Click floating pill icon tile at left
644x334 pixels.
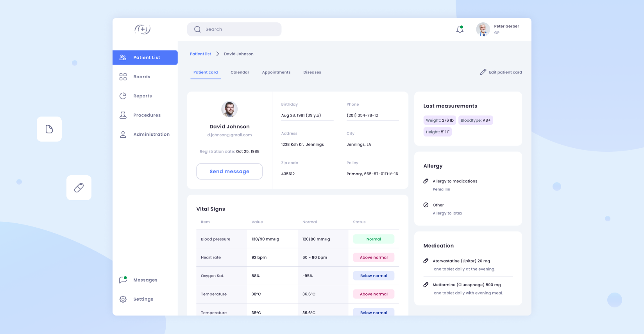click(79, 188)
